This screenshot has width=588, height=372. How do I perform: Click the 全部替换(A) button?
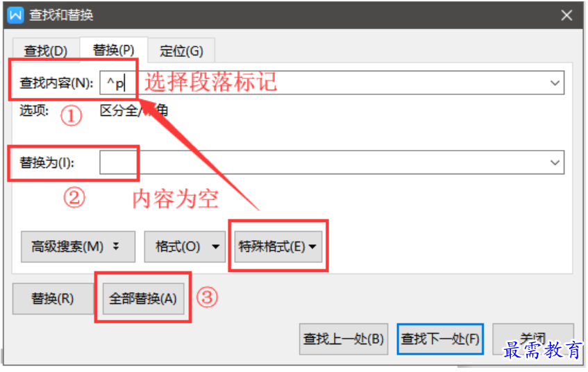(x=143, y=298)
